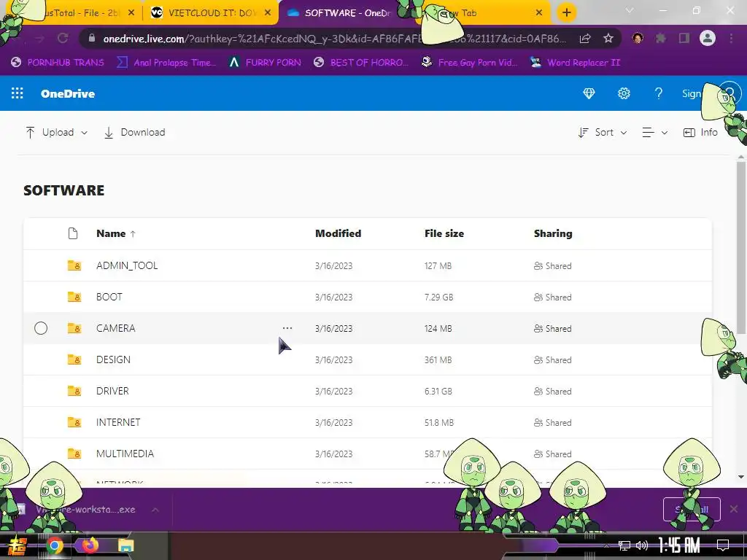Click the page vertical scrollbar thumb
Image resolution: width=747 pixels, height=560 pixels.
tap(741, 248)
